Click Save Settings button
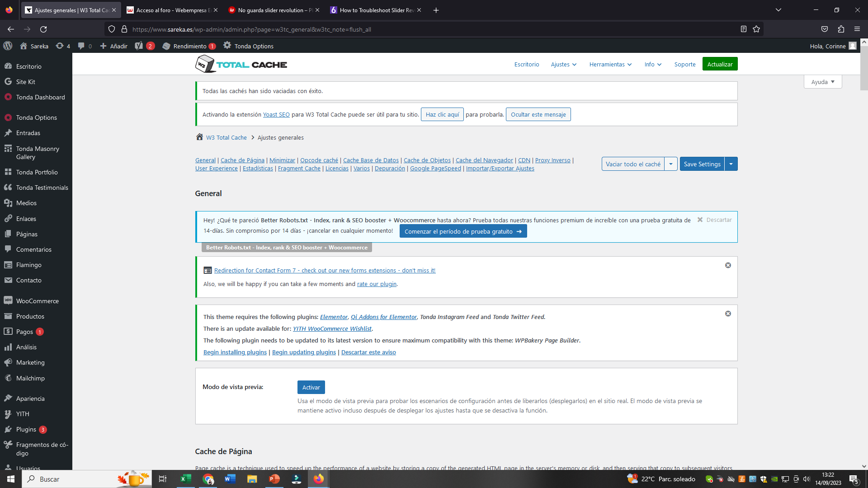This screenshot has width=868, height=488. [x=702, y=164]
